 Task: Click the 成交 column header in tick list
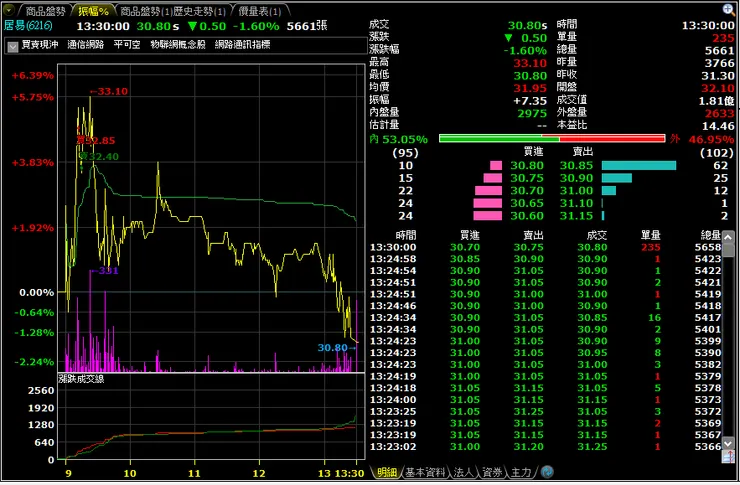(x=597, y=235)
